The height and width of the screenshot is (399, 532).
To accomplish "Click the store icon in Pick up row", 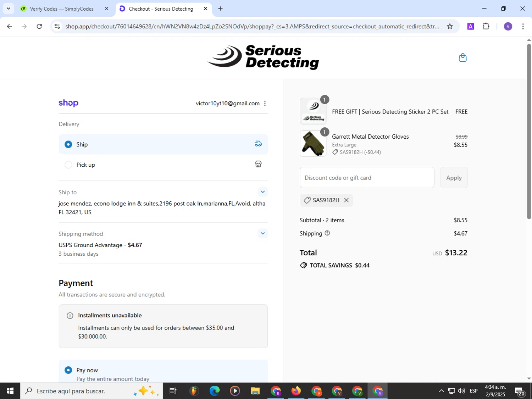I will point(258,164).
